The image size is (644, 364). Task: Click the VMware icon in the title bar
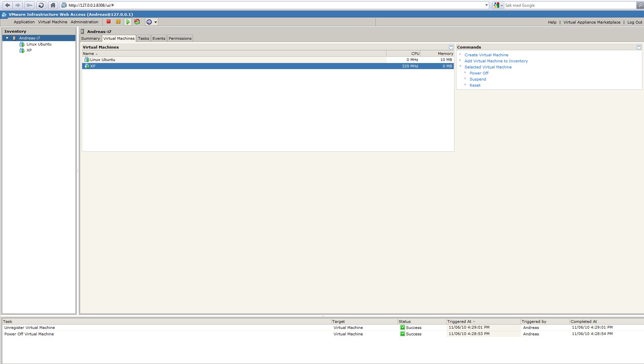coord(4,14)
